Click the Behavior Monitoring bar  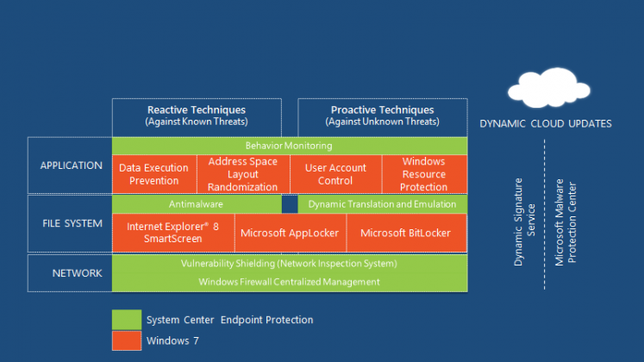coord(290,146)
